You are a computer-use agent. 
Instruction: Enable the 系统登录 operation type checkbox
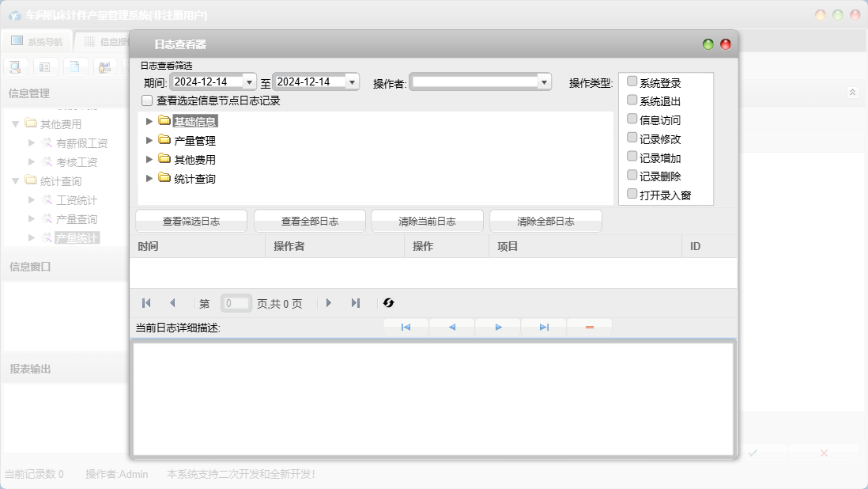click(632, 81)
